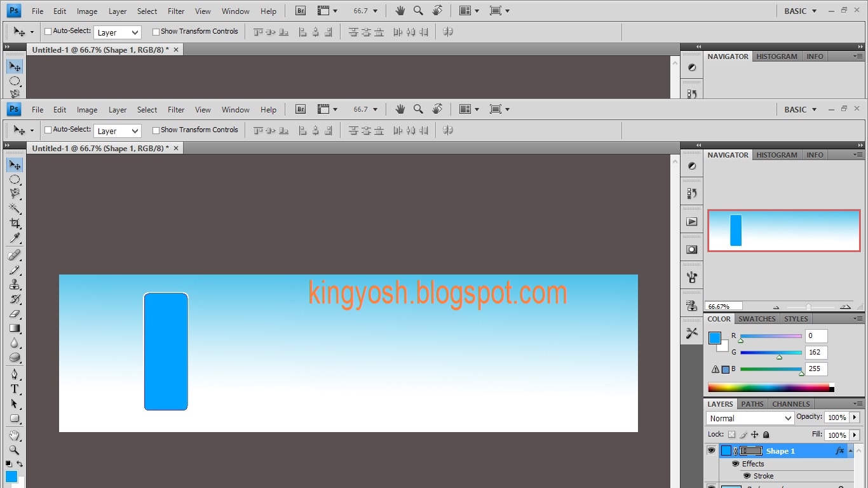Hide the Shape 1 layer
Image resolution: width=868 pixels, height=488 pixels.
[711, 451]
